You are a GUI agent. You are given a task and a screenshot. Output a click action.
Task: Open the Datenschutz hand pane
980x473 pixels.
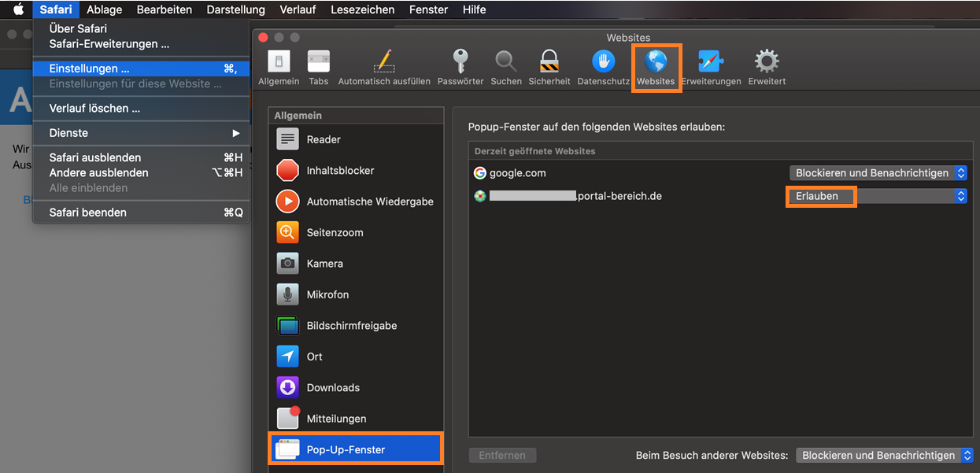pyautogui.click(x=604, y=68)
